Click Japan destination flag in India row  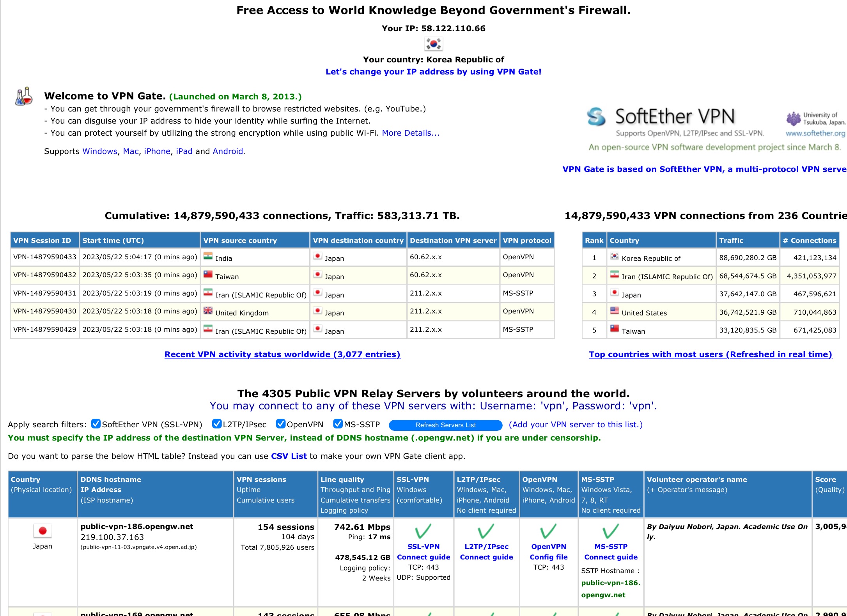coord(317,256)
